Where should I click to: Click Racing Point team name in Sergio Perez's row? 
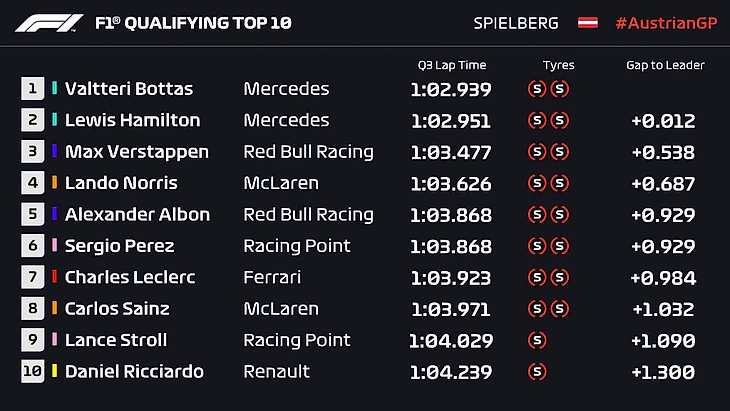click(297, 246)
